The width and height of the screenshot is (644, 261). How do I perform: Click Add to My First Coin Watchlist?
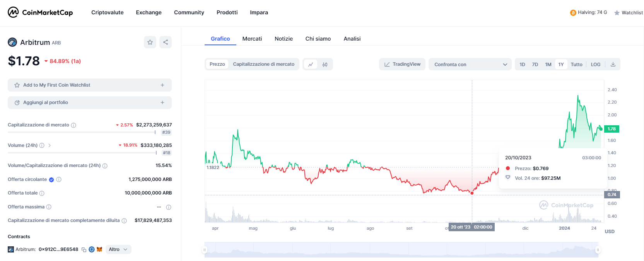(89, 85)
